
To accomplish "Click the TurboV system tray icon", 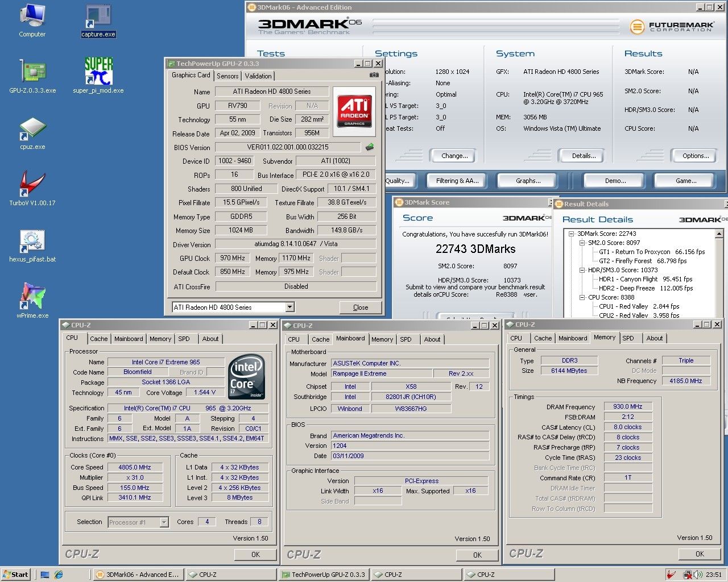I will click(x=671, y=575).
